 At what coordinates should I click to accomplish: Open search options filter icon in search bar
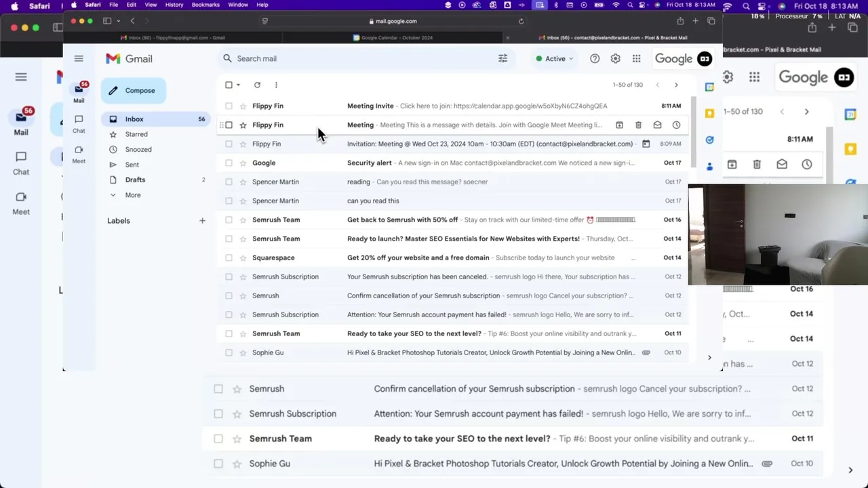(503, 58)
